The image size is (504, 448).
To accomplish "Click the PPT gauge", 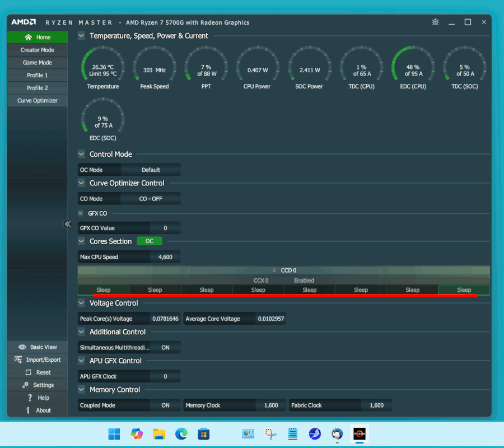I will point(206,68).
